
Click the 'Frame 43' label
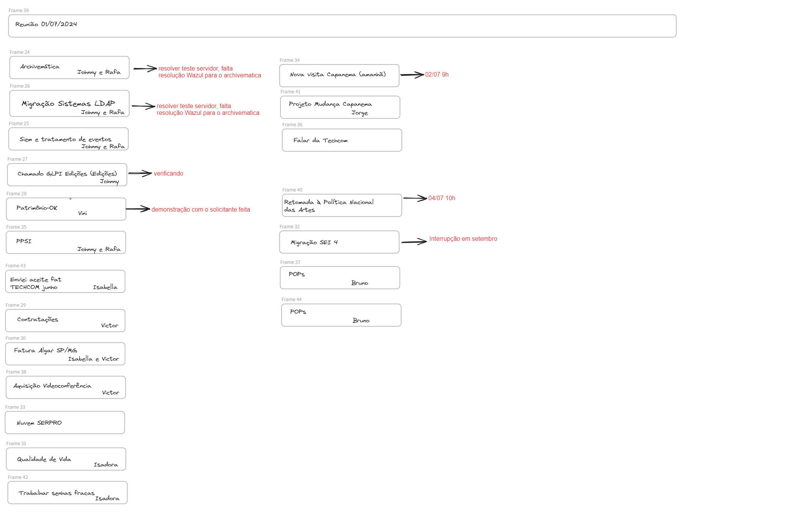pos(16,266)
